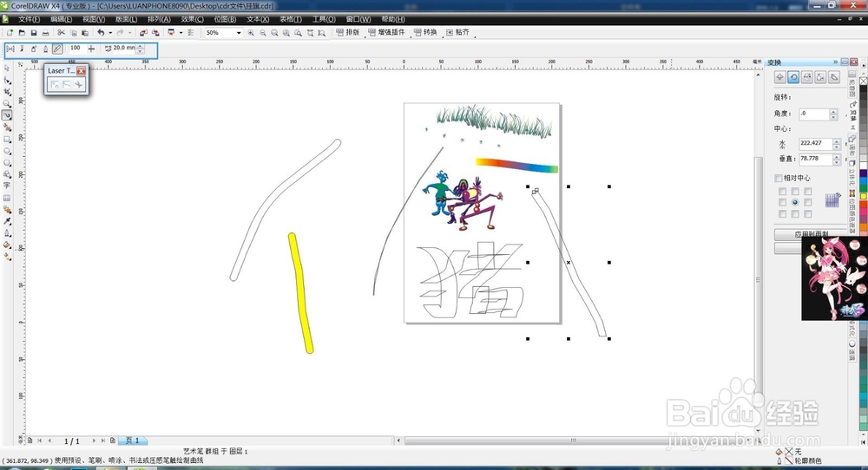Open the 位图(B) menu
Image resolution: width=868 pixels, height=470 pixels.
pyautogui.click(x=225, y=19)
